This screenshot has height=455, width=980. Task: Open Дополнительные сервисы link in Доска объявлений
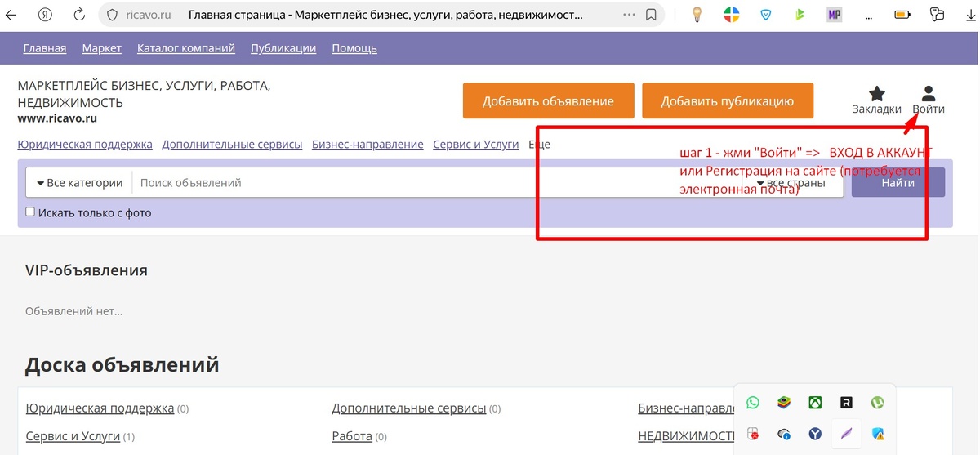pyautogui.click(x=409, y=408)
